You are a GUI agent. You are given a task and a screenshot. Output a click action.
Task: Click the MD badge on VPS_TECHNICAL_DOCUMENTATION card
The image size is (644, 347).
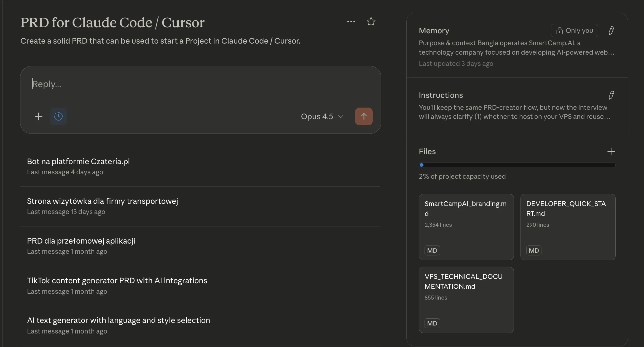(432, 323)
